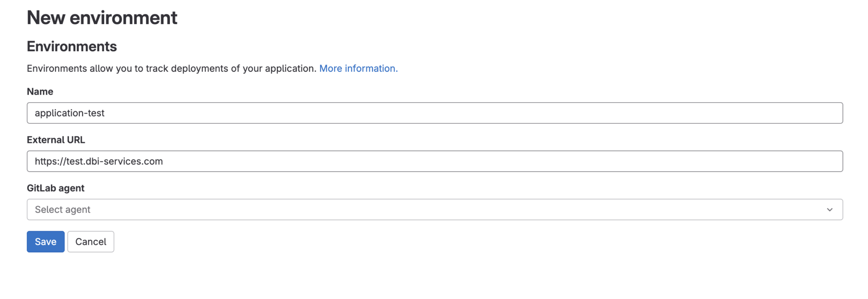Click the environments description text
Screen dimensions: 868x299
[171, 68]
